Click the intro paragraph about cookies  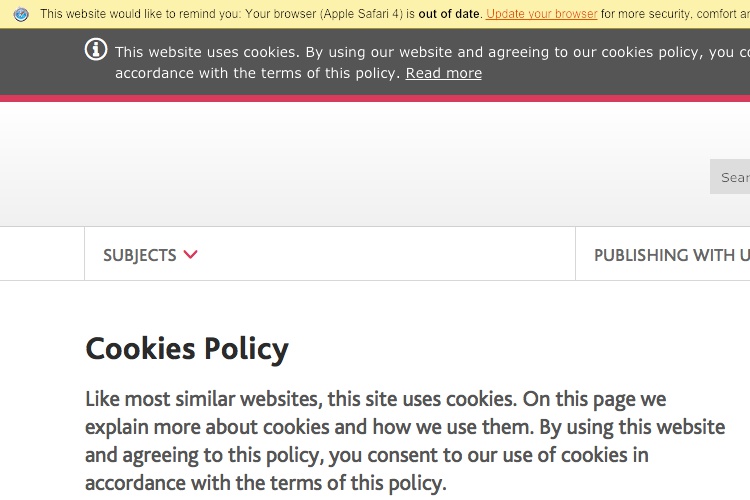(x=405, y=441)
